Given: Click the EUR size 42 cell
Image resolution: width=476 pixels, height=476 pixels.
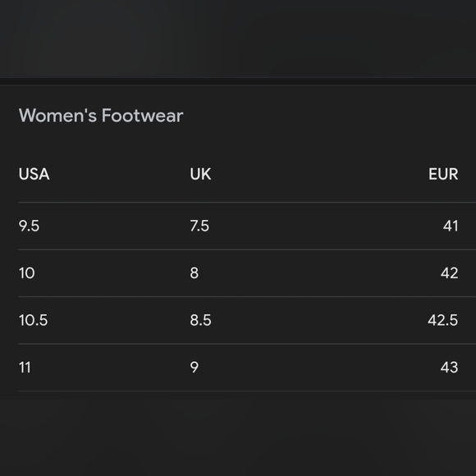Looking at the screenshot, I should 449,273.
